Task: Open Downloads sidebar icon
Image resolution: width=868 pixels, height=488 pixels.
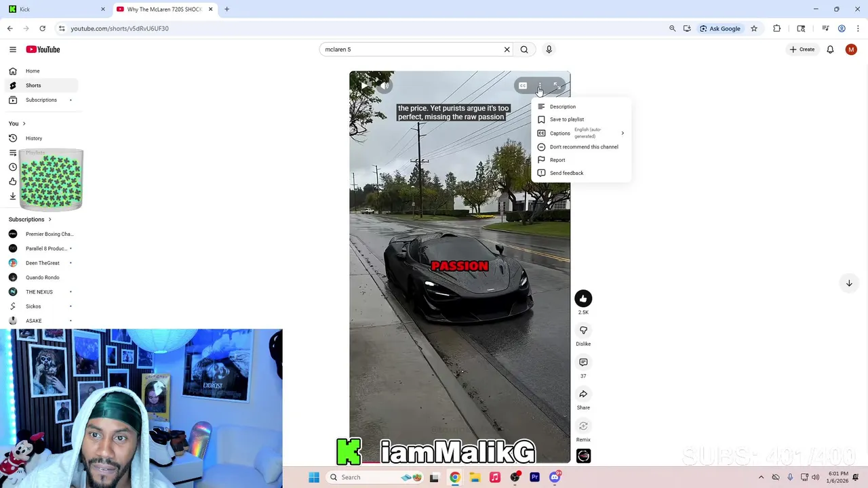Action: coord(13,196)
